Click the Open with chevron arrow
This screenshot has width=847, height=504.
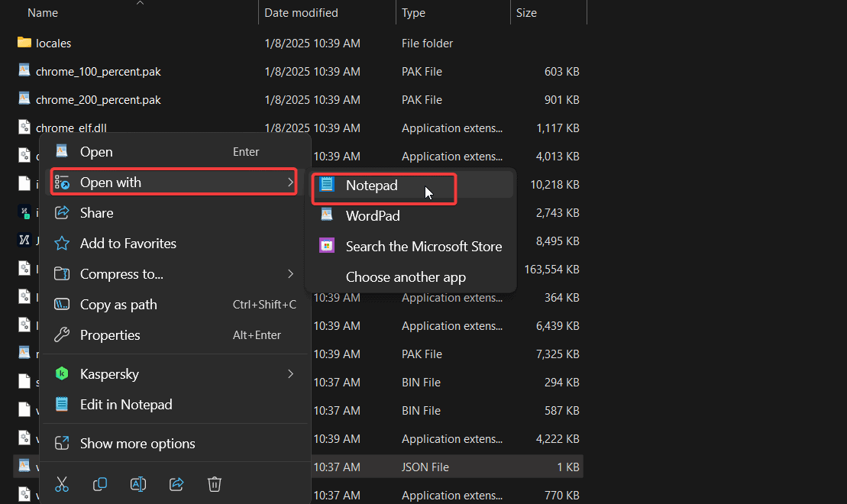(291, 182)
